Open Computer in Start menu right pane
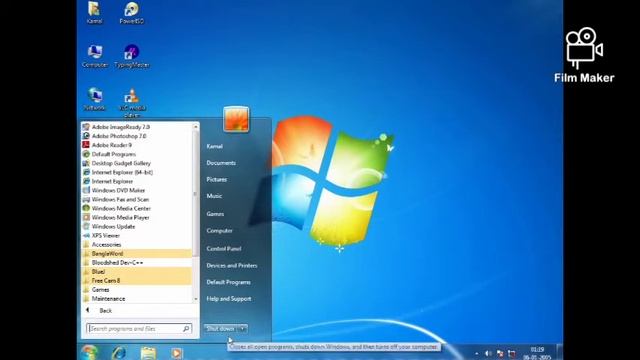The image size is (640, 360). 219,231
